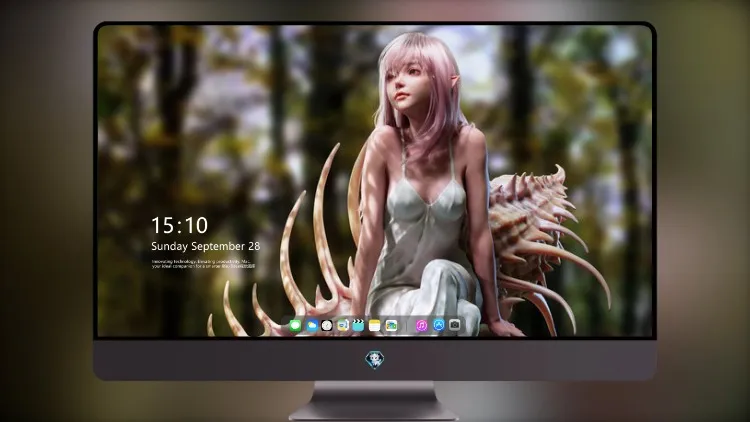This screenshot has height=422, width=750.
Task: Launch the Weather app from the dock
Action: (312, 326)
